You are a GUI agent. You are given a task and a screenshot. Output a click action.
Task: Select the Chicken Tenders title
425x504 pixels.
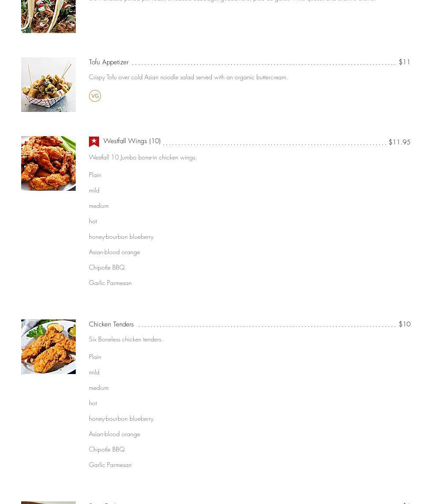click(111, 324)
